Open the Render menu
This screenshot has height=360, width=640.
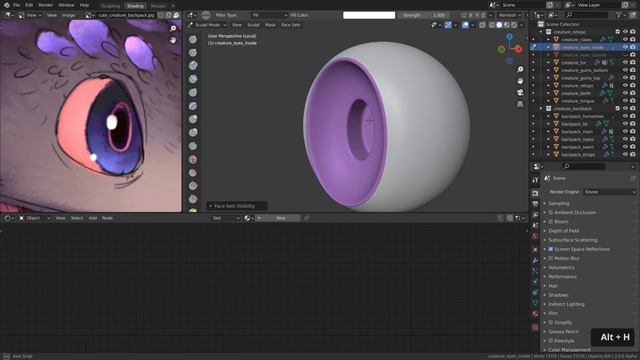pos(46,5)
